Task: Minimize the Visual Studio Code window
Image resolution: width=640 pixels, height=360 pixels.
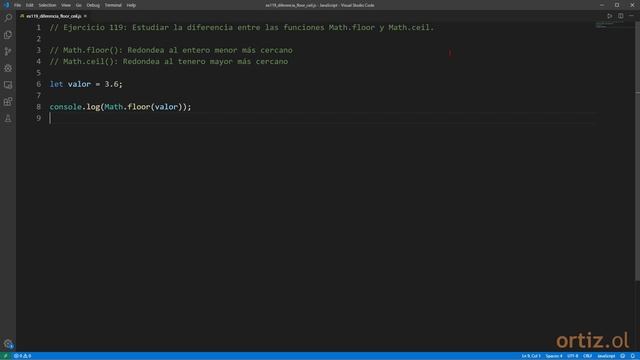Action: [602, 5]
